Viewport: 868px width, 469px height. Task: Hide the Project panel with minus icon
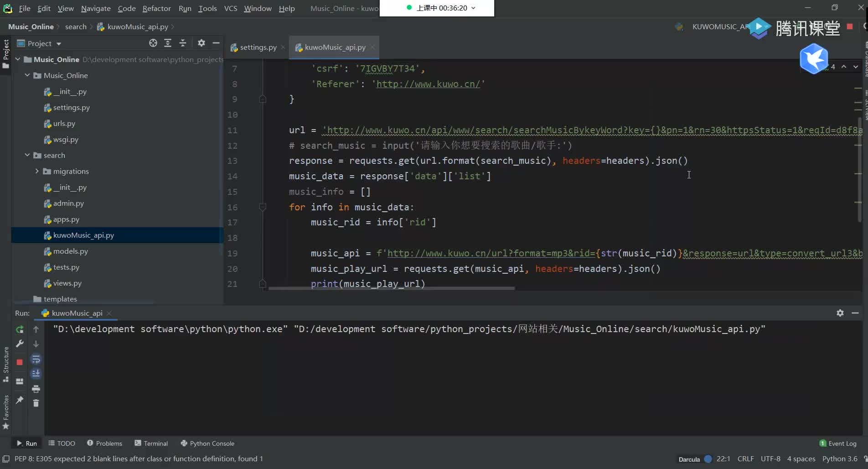click(216, 43)
